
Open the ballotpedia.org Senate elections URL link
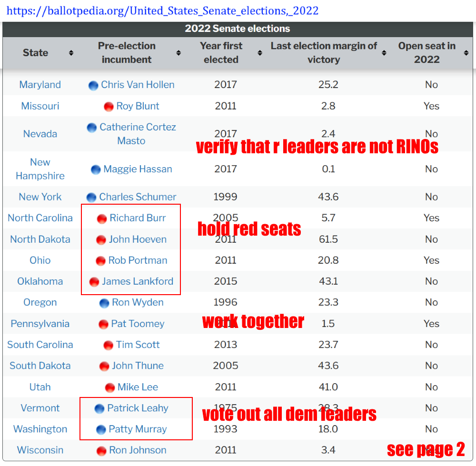click(x=162, y=11)
